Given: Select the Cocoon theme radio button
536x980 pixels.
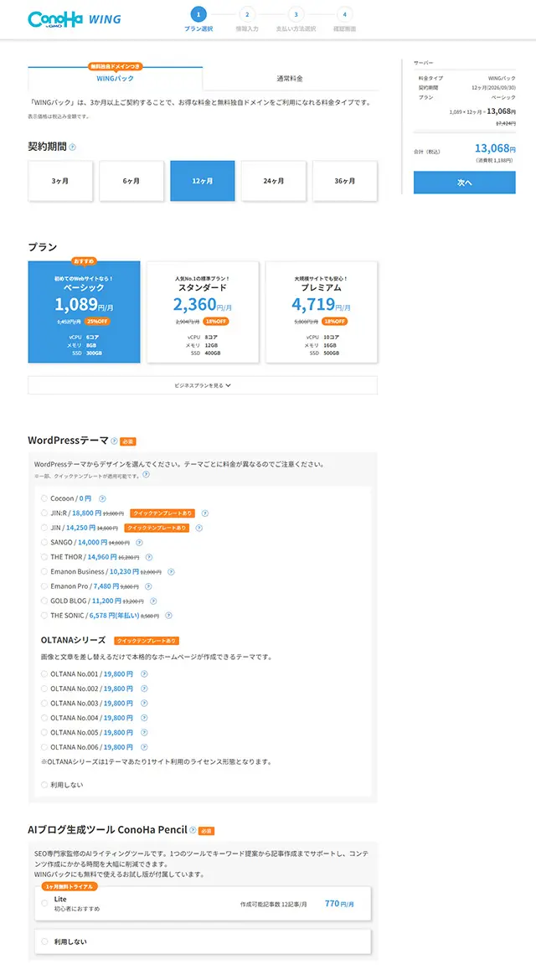Looking at the screenshot, I should (x=44, y=498).
